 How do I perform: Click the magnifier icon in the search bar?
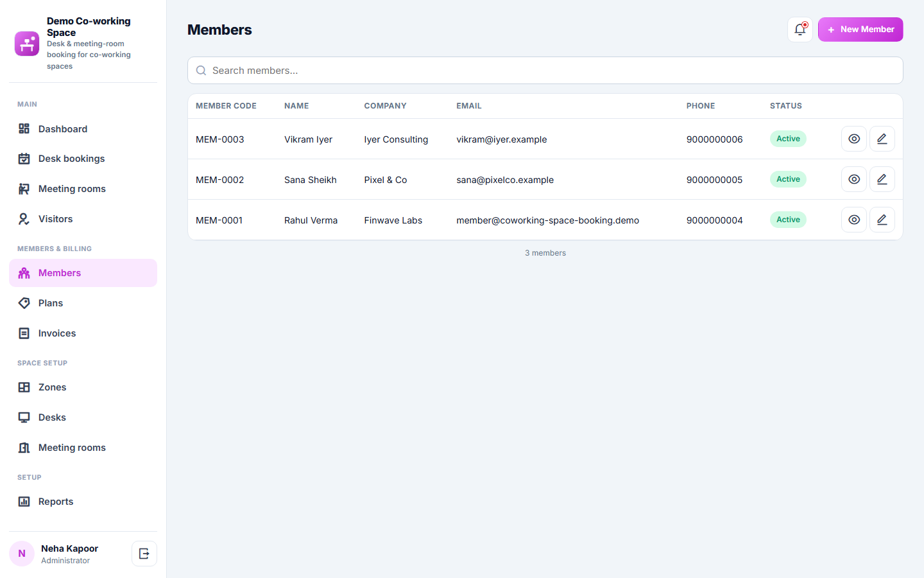click(201, 71)
